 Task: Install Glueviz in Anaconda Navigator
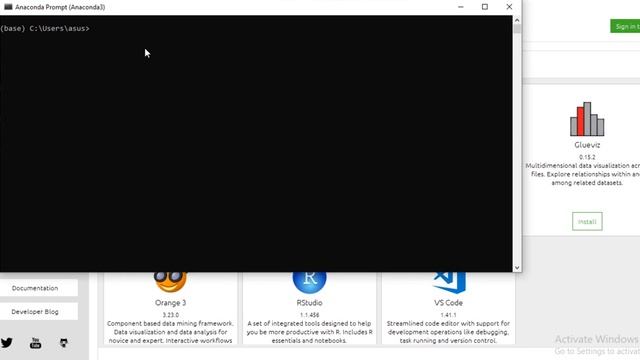pos(587,221)
